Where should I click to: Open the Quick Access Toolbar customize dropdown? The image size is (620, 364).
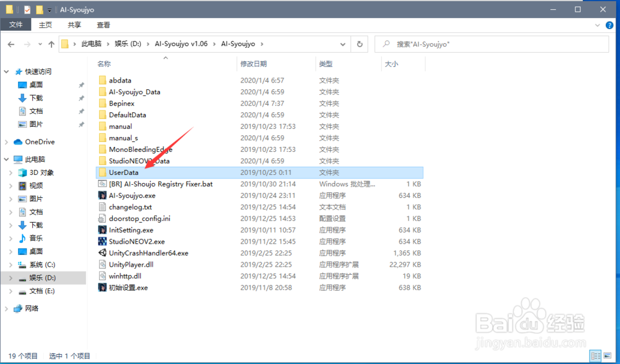point(48,9)
